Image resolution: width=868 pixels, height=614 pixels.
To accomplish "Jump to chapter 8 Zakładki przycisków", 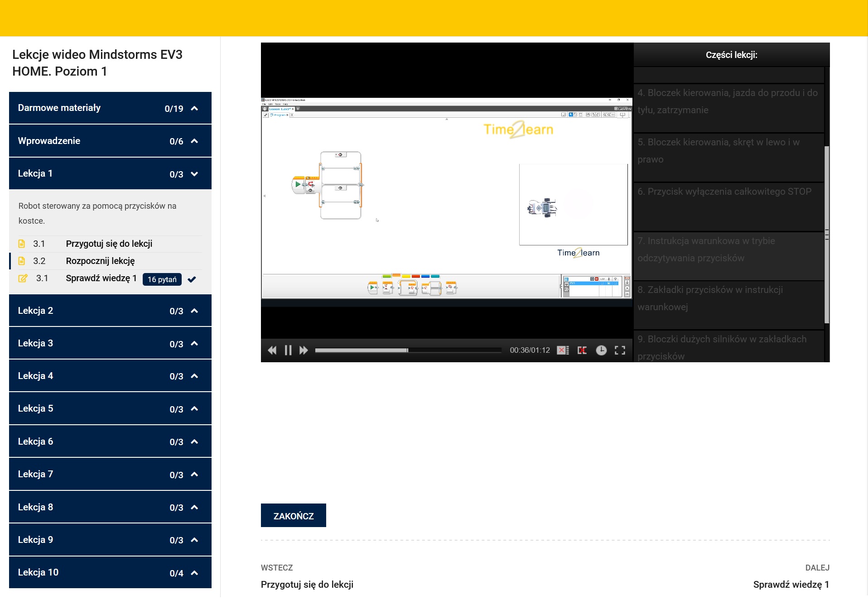I will pos(728,305).
